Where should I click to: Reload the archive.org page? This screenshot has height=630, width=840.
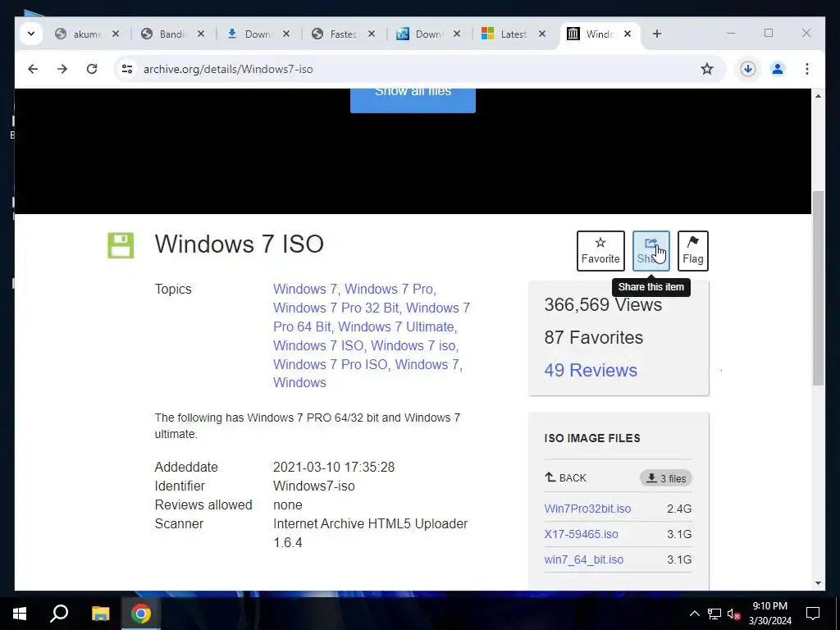(92, 69)
